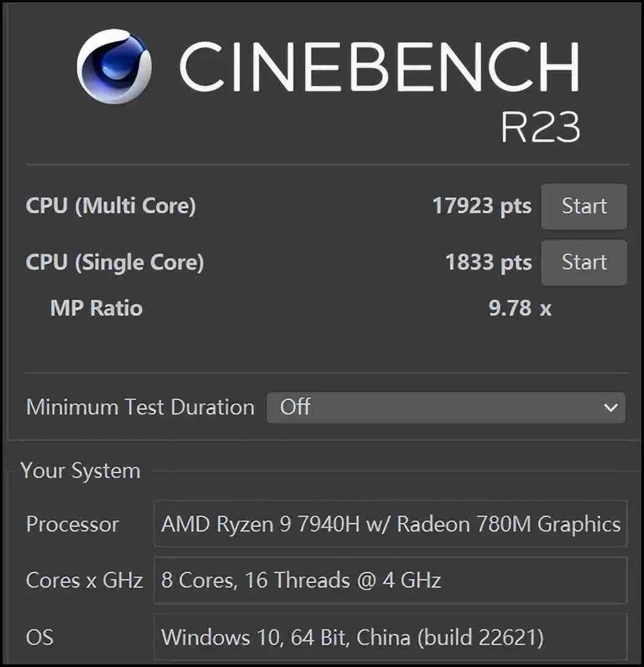Image resolution: width=644 pixels, height=667 pixels.
Task: Click the 1833 pts single core score
Action: 488,262
